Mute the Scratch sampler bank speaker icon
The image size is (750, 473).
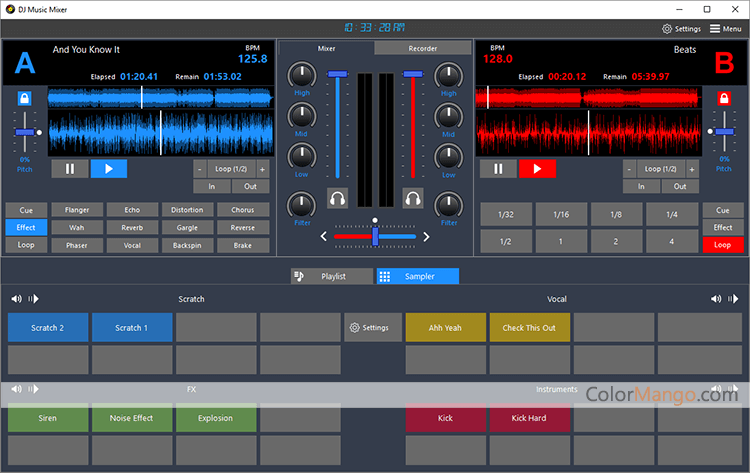pyautogui.click(x=16, y=299)
